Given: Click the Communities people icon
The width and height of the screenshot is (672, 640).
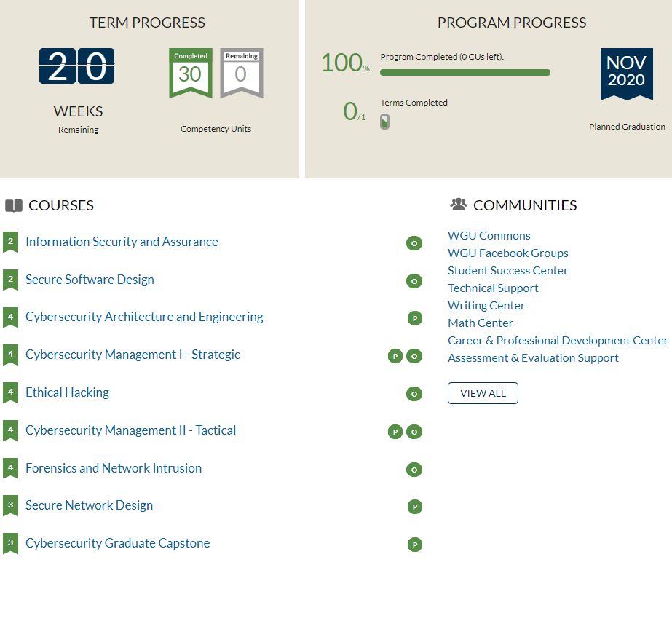Looking at the screenshot, I should tap(458, 205).
